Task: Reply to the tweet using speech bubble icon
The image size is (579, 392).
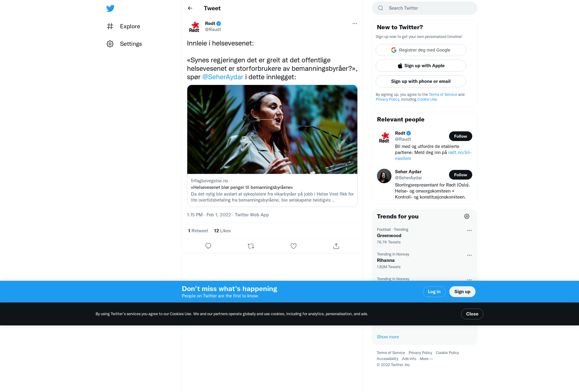Action: point(208,246)
